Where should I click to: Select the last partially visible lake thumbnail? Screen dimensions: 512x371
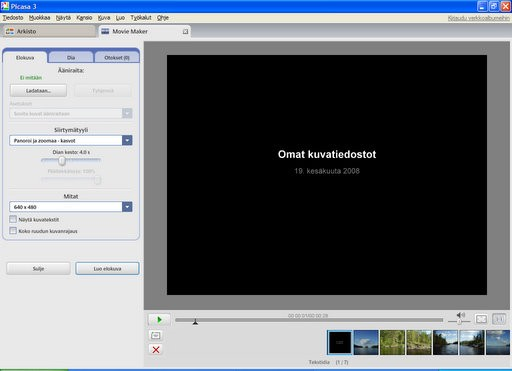(x=498, y=342)
